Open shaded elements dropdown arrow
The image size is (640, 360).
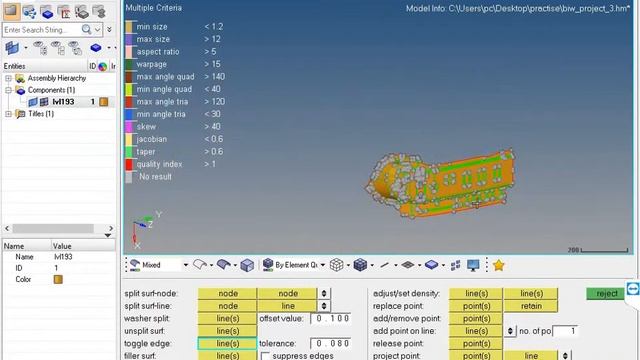point(372,265)
